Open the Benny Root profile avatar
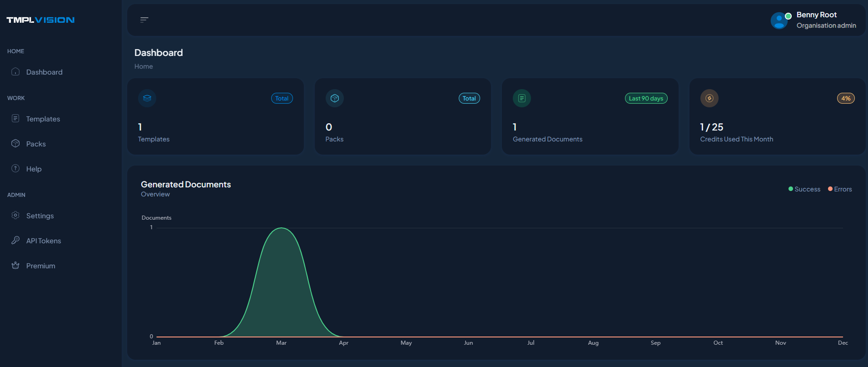This screenshot has width=868, height=367. (779, 20)
